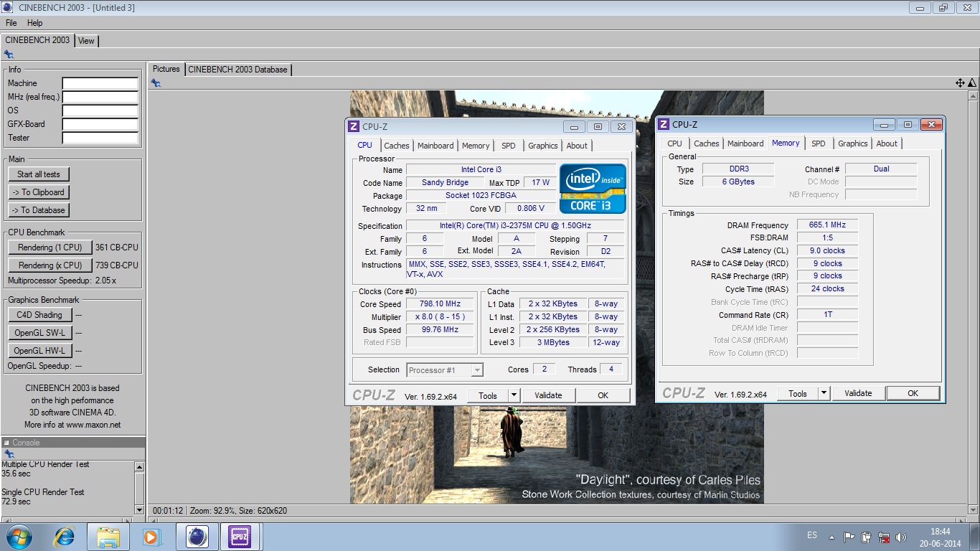Run the Rendering (x CPU) benchmark
This screenshot has width=980, height=551.
pos(50,265)
